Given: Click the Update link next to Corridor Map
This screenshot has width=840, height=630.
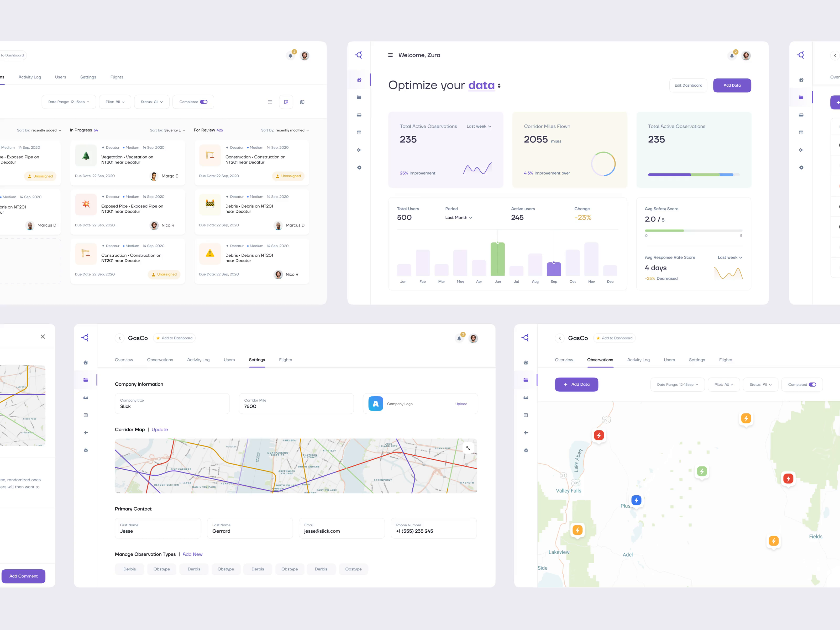Looking at the screenshot, I should tap(160, 429).
